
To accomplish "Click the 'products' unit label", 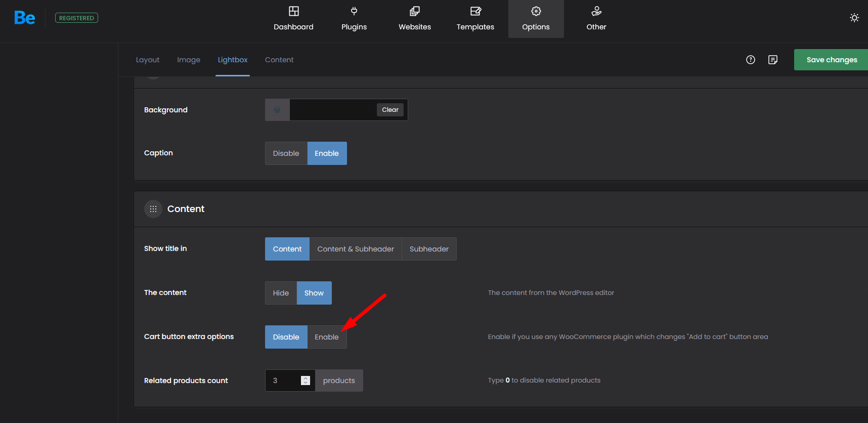I will pyautogui.click(x=339, y=380).
